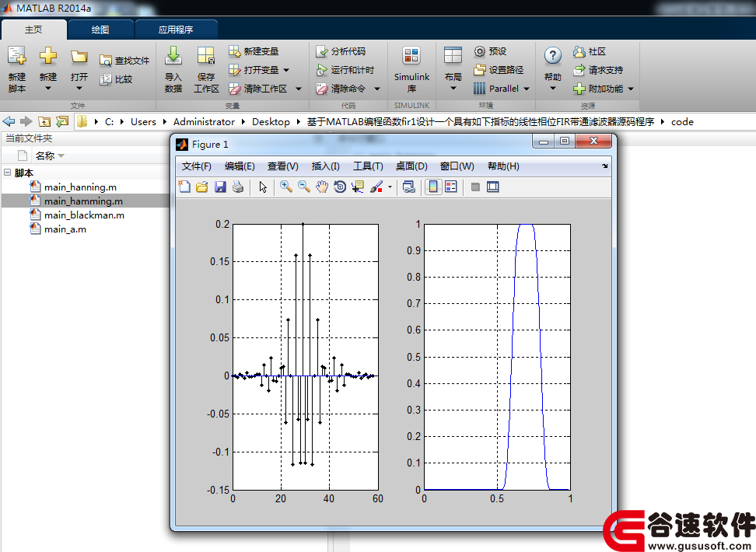
Task: Click the up-one-level folder icon
Action: [x=44, y=121]
